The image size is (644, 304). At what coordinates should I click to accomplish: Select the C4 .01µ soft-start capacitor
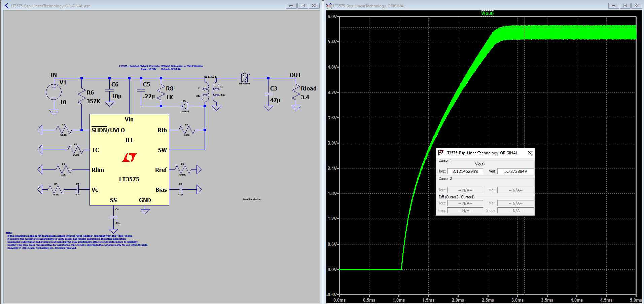(x=113, y=217)
